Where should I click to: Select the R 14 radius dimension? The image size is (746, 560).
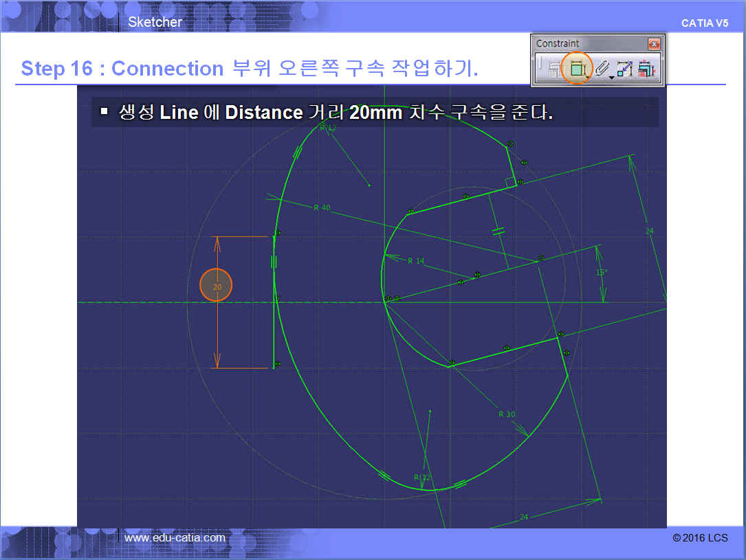coord(416,260)
